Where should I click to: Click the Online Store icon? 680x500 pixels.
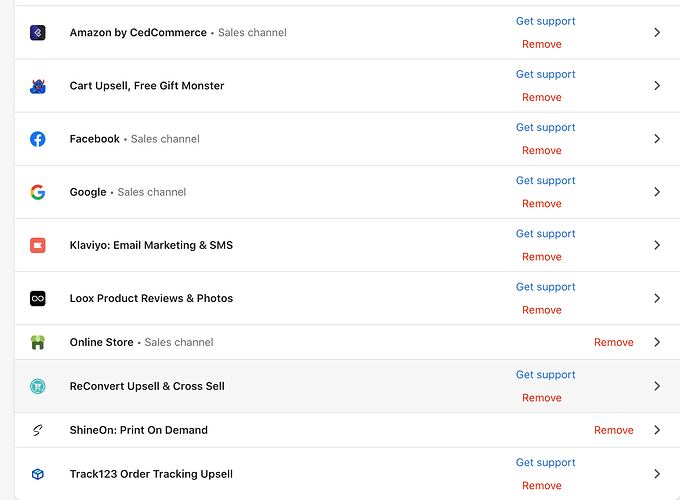(x=38, y=342)
